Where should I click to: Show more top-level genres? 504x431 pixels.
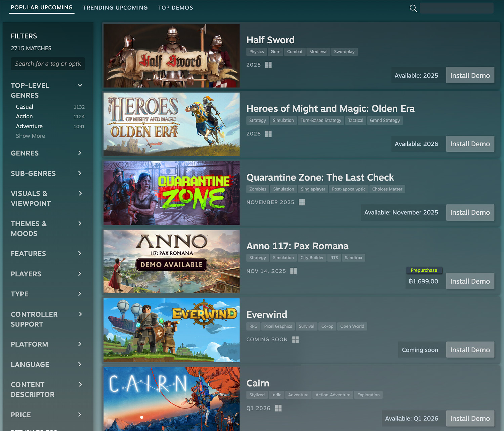coord(30,136)
